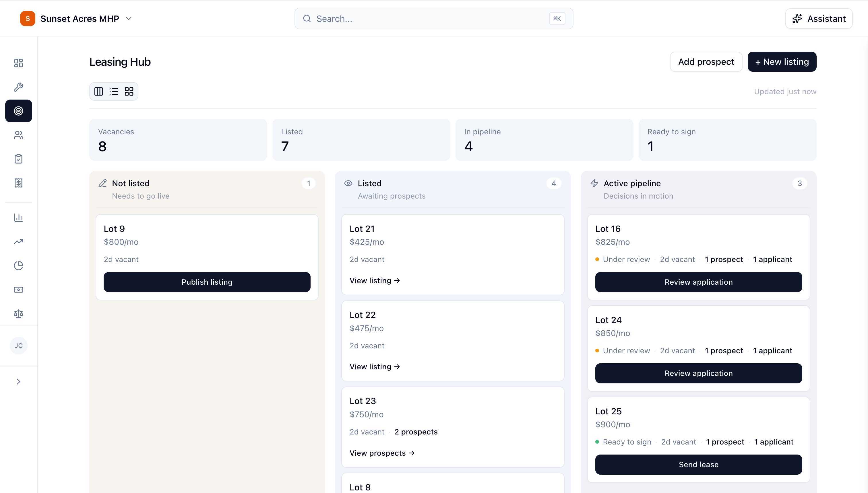Viewport: 868px width, 493px height.
Task: Click the $825/mo rent on Lot 16
Action: (612, 242)
